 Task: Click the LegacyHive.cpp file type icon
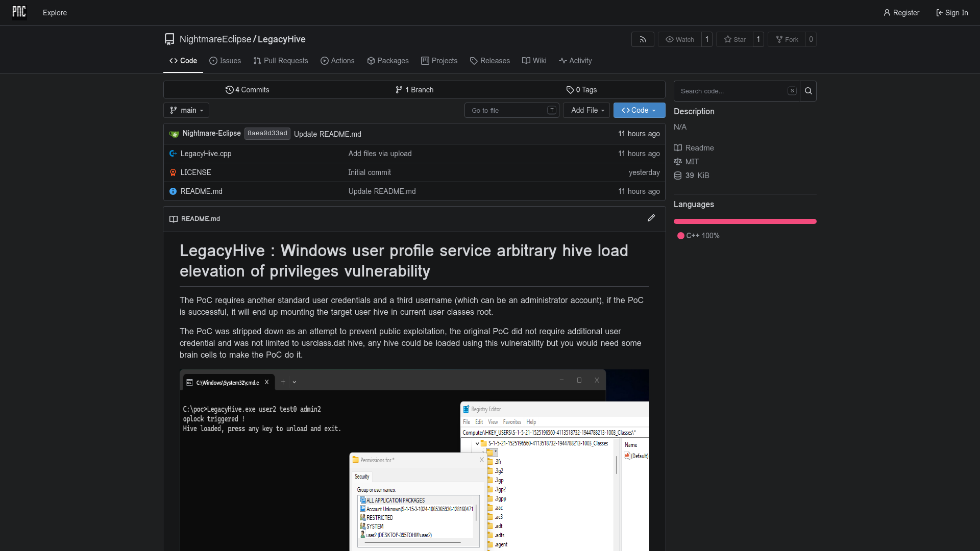click(173, 154)
